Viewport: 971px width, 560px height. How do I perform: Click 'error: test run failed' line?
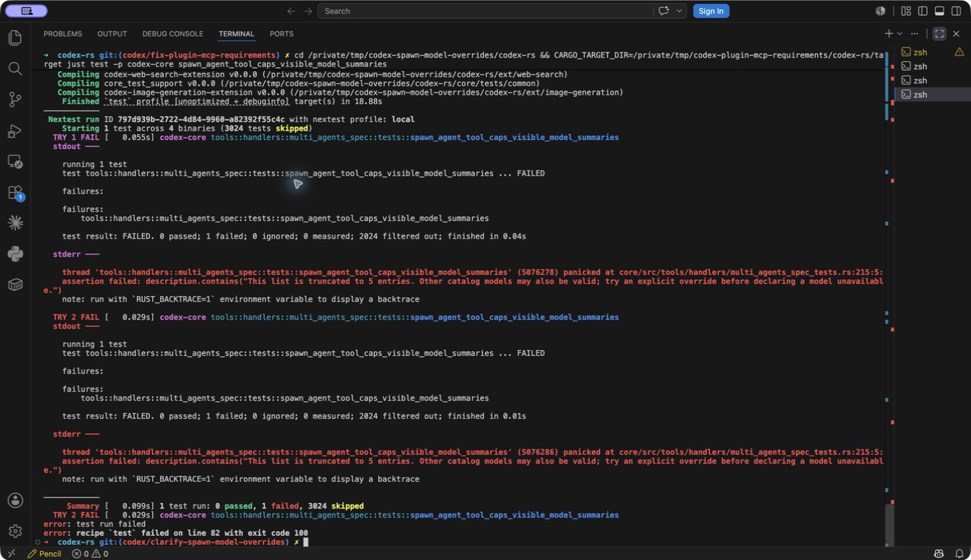click(94, 524)
